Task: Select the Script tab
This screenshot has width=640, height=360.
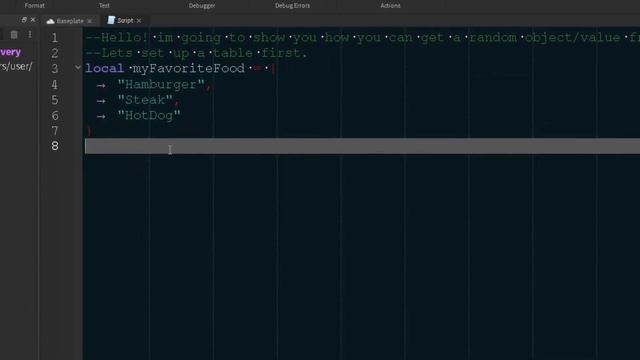Action: click(x=124, y=20)
